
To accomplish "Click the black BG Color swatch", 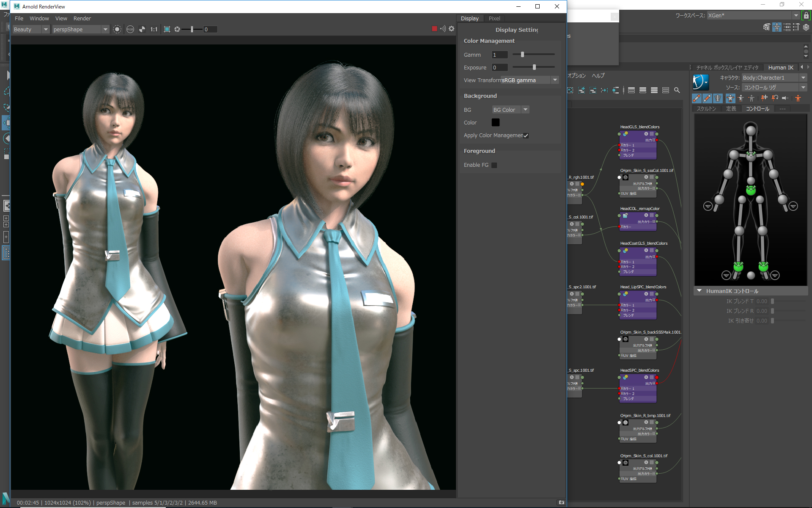I will [x=496, y=122].
